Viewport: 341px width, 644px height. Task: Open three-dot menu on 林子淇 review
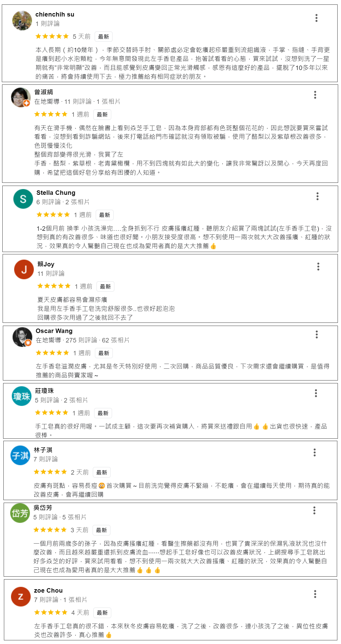(x=315, y=452)
